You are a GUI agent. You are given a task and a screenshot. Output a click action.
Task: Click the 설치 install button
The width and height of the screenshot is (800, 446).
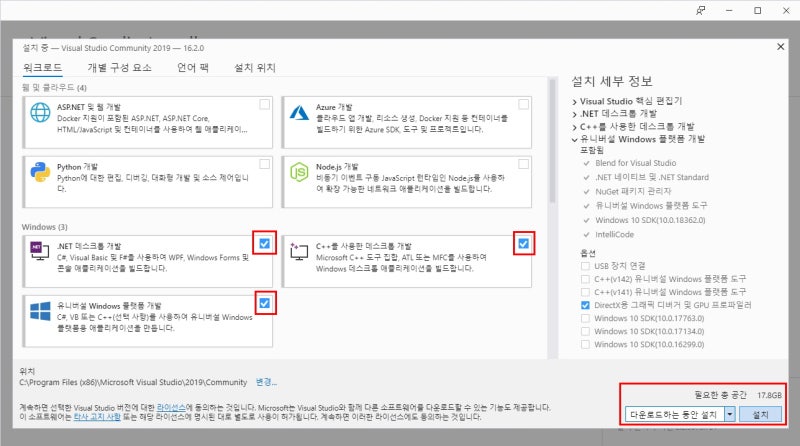pyautogui.click(x=760, y=414)
